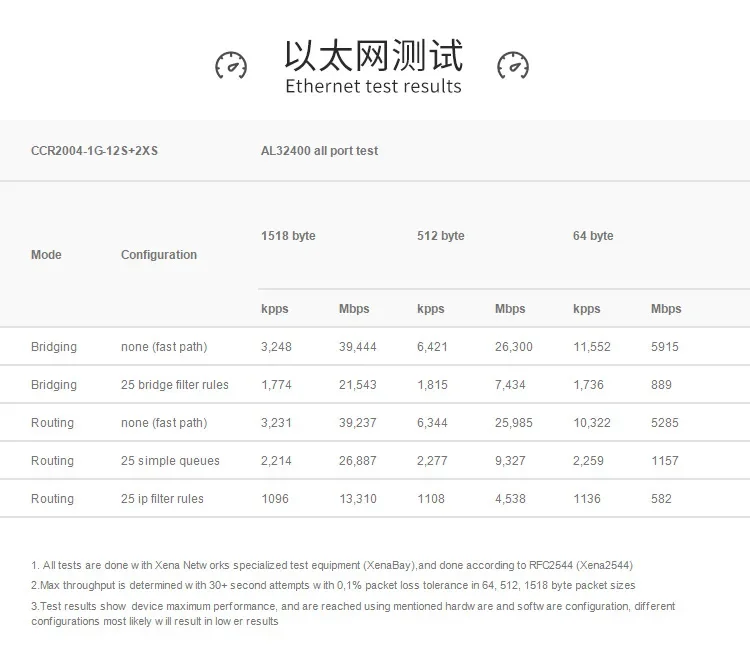
Task: Click the value 5915
Action: click(665, 347)
